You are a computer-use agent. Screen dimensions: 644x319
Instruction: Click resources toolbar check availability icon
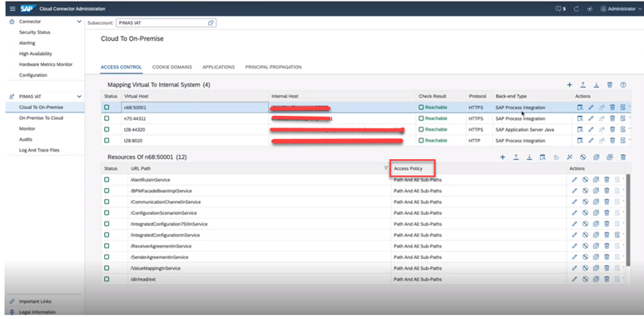coord(542,157)
